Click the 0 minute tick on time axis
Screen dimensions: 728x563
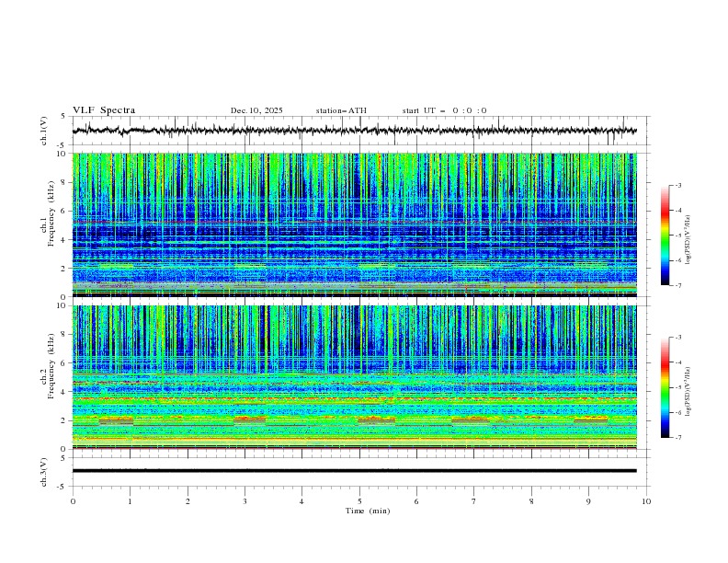(73, 501)
